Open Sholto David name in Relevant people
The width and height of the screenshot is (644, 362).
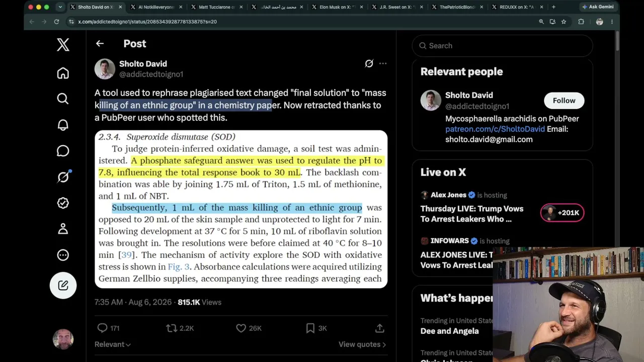[469, 95]
